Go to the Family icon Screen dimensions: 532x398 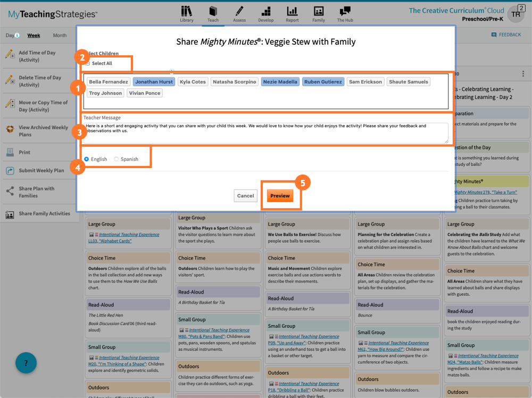click(x=319, y=12)
